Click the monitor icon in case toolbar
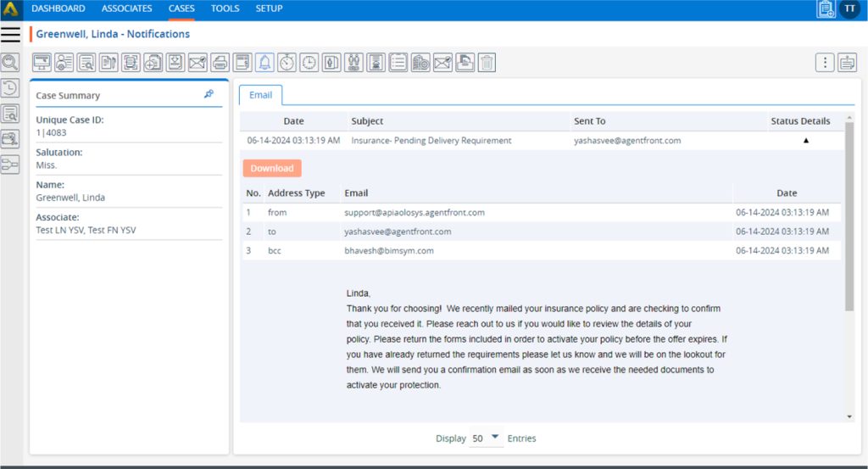The height and width of the screenshot is (469, 868). [42, 62]
